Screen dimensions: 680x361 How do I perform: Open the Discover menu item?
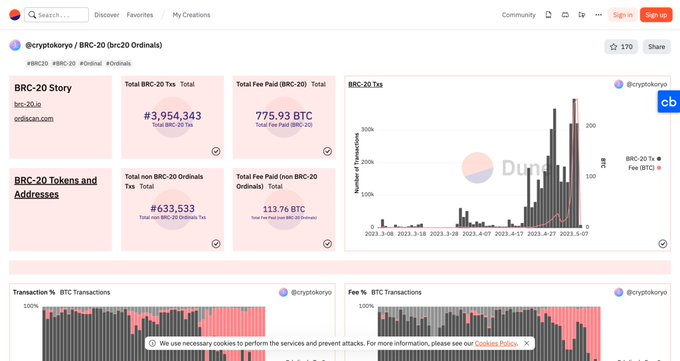coord(107,15)
